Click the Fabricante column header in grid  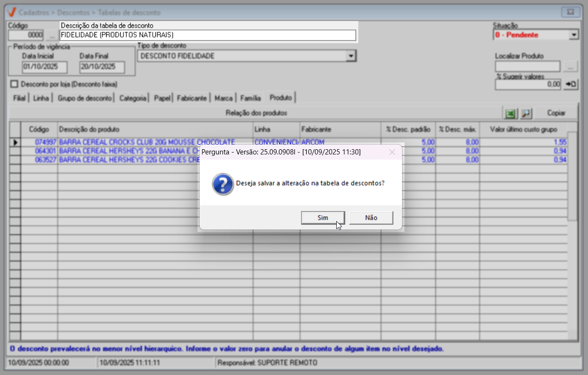(340, 129)
